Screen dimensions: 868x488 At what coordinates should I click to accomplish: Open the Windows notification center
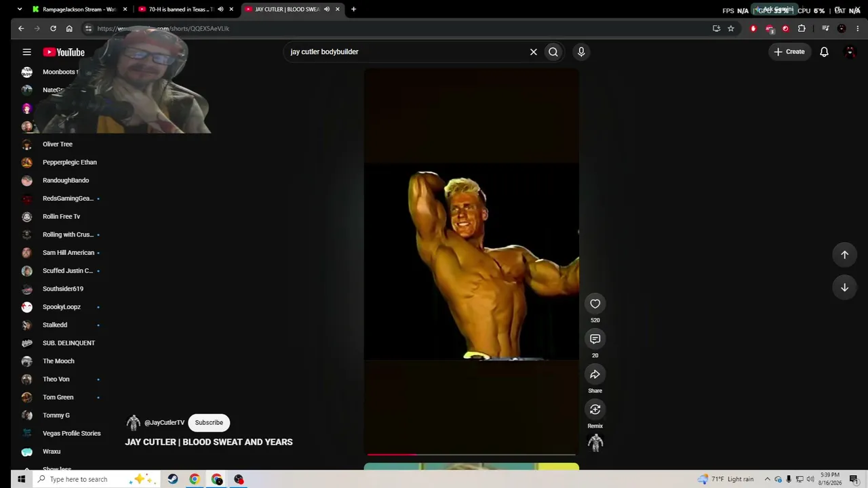pos(854,479)
